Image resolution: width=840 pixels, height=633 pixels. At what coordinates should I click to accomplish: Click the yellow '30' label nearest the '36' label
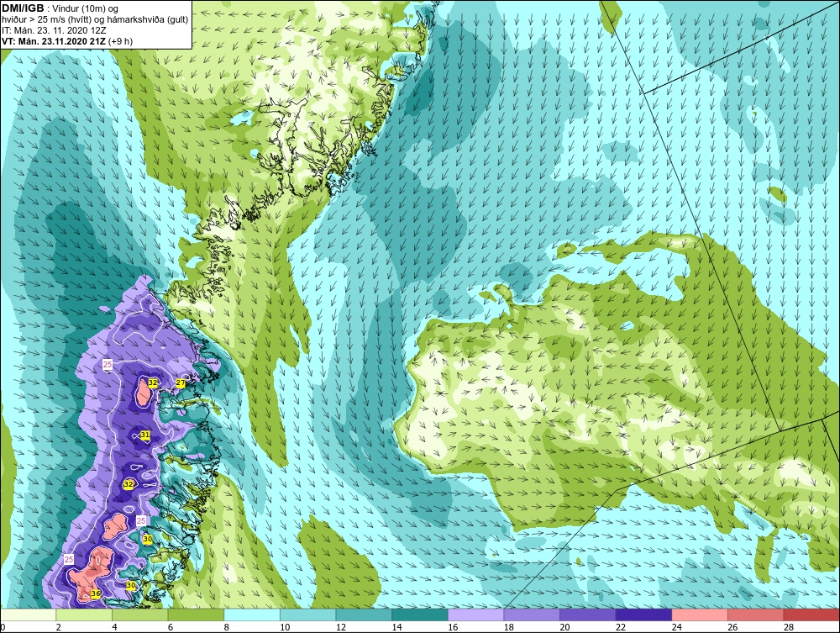pyautogui.click(x=131, y=586)
